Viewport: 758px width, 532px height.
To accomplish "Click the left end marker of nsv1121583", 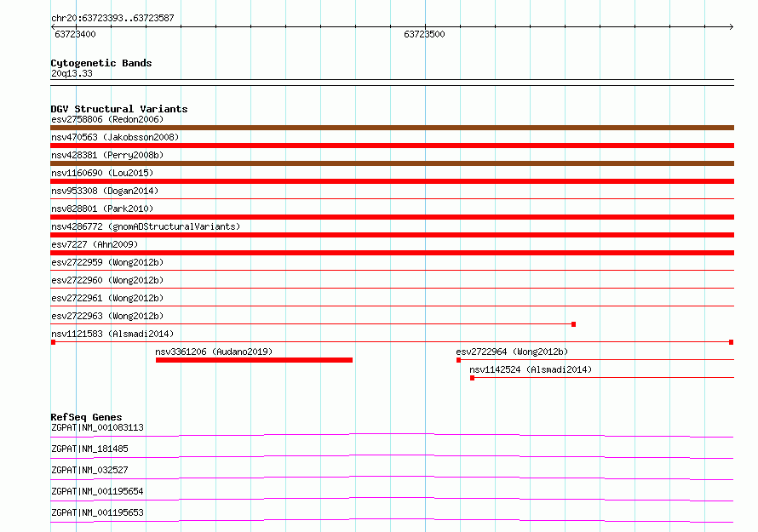I will point(53,342).
